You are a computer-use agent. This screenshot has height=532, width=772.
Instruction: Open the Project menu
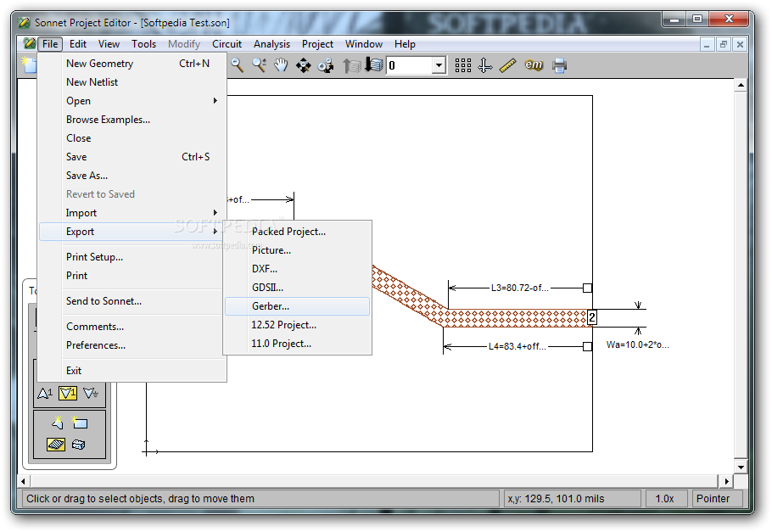[317, 44]
